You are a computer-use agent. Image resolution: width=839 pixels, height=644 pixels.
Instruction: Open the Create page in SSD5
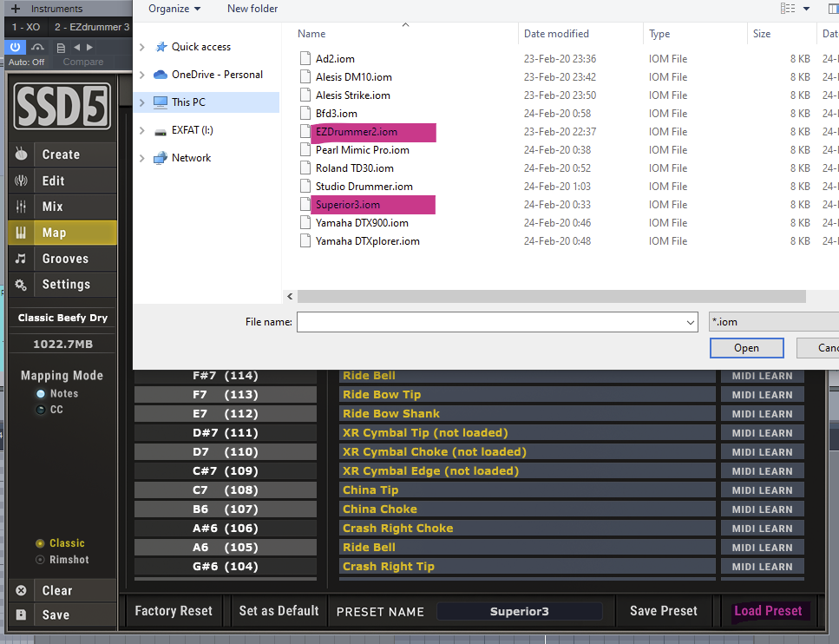[62, 154]
